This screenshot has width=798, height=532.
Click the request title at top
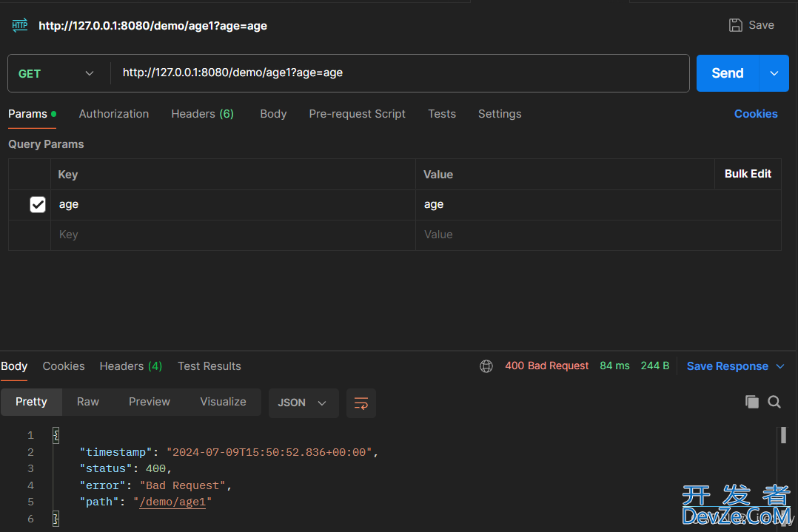[x=152, y=25]
